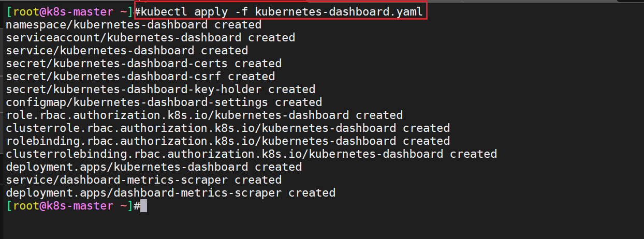Click the service/kubernetes-dashboard created line
This screenshot has width=644, height=239.
(x=127, y=50)
